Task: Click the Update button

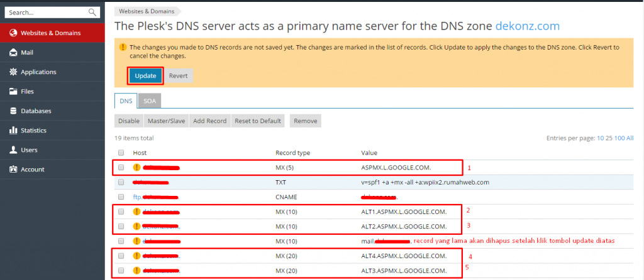Action: [x=145, y=76]
